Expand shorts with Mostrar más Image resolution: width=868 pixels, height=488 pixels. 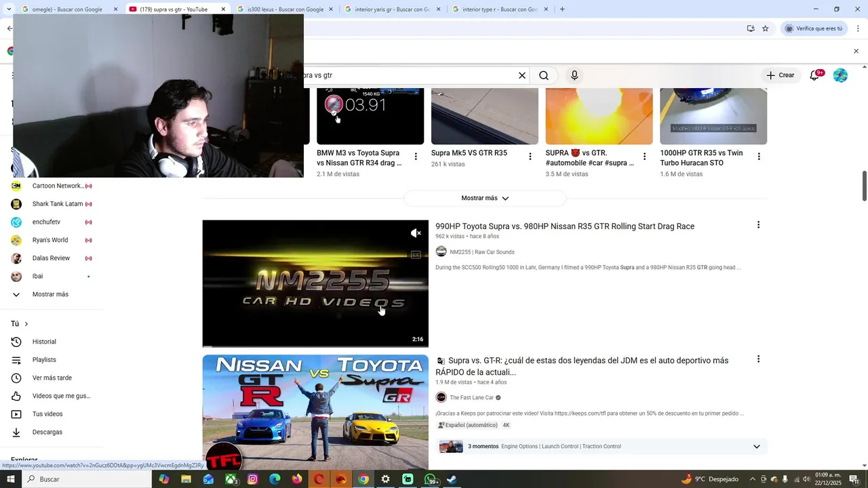(x=485, y=198)
